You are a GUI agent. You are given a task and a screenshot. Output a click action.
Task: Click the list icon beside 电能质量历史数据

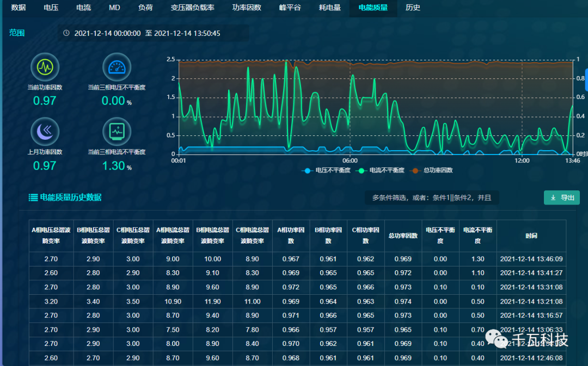[x=33, y=197]
